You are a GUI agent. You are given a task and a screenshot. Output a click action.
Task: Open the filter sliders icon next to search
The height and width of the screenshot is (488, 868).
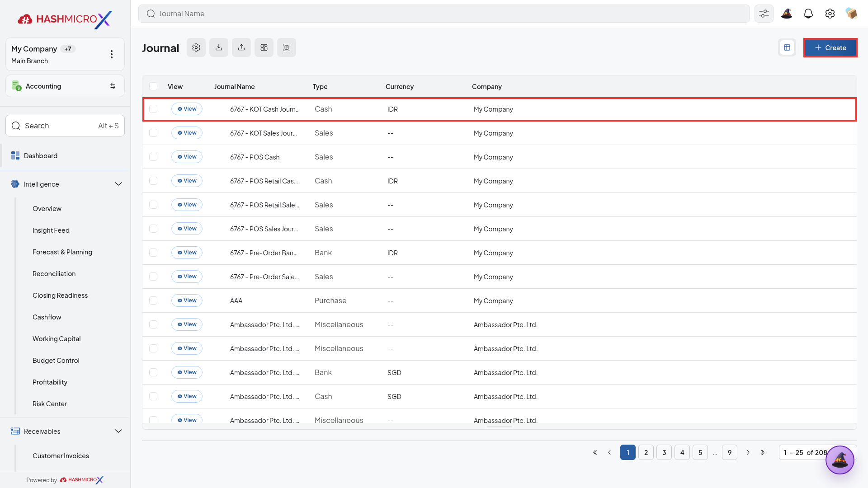(764, 14)
